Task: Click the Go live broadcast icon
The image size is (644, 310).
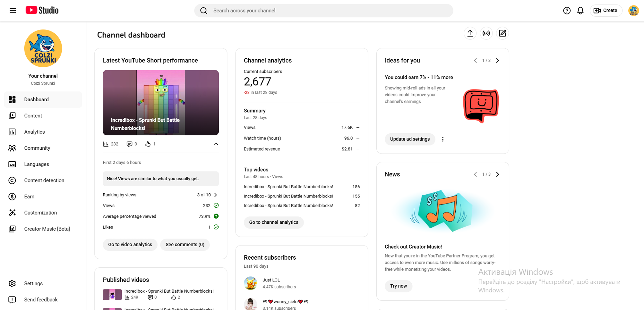Action: (x=486, y=33)
